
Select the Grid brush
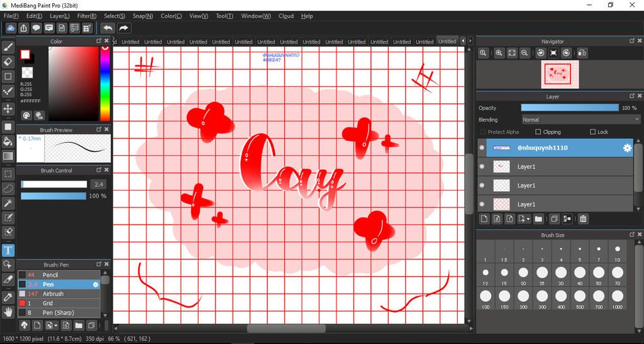[58, 303]
